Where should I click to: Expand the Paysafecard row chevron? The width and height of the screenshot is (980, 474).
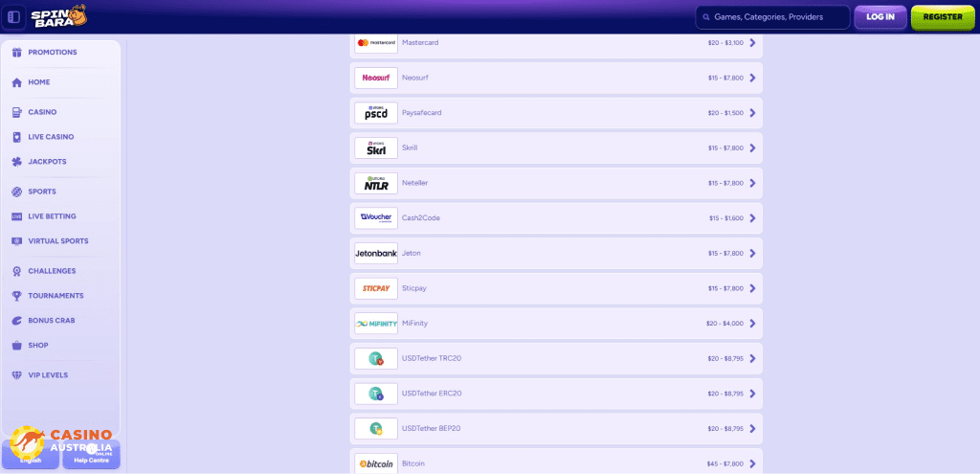coord(752,113)
